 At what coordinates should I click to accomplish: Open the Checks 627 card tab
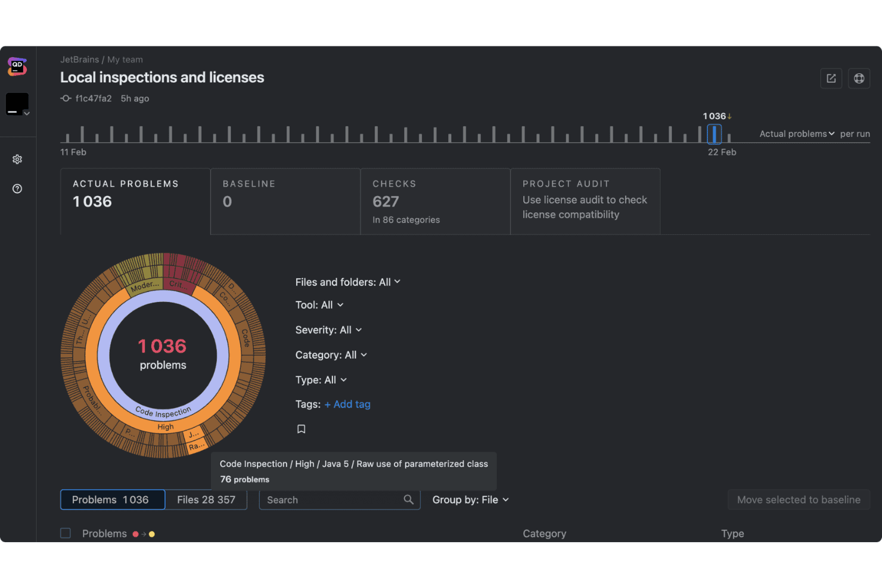tap(436, 201)
